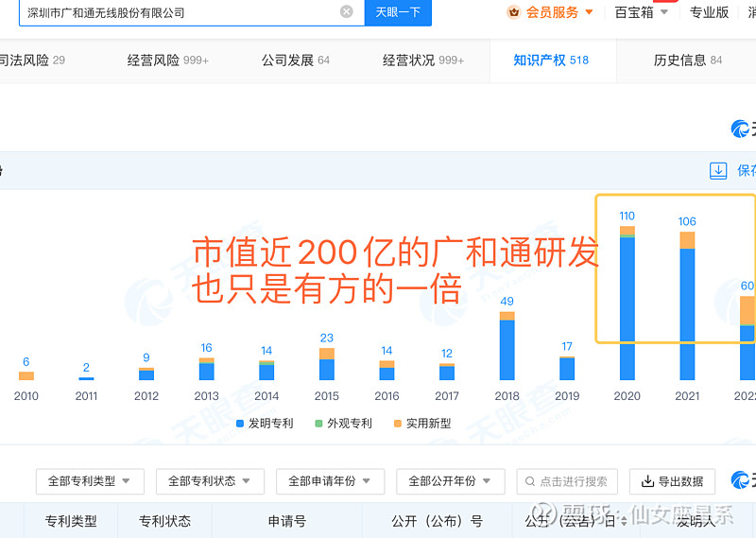This screenshot has height=538, width=756.
Task: Click the 2012 bar with value 9
Action: 146,373
